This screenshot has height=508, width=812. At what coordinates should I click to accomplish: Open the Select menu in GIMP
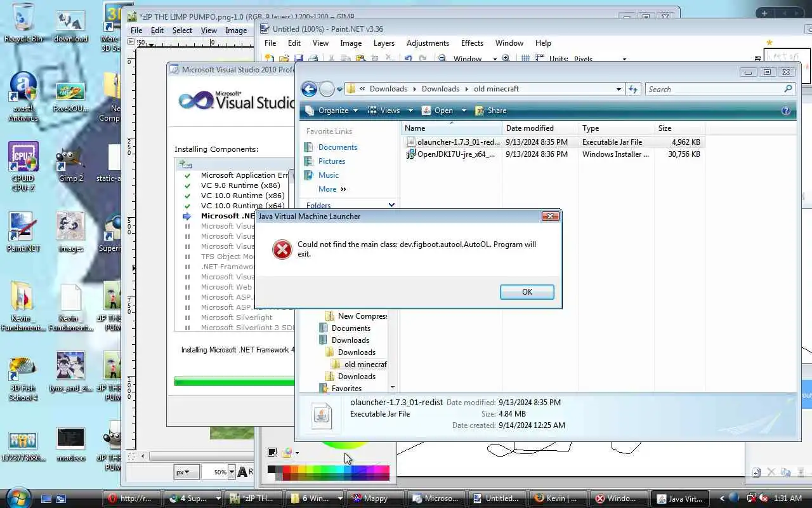tap(182, 30)
